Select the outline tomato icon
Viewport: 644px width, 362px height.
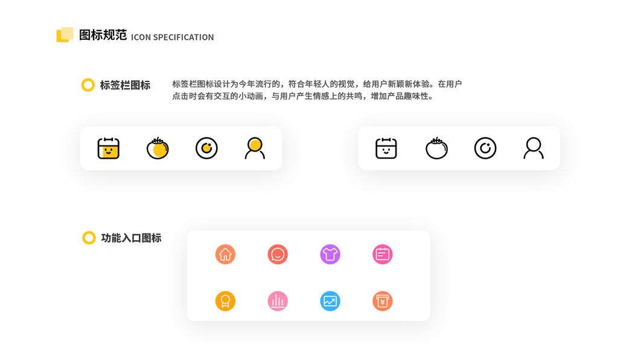tap(436, 148)
